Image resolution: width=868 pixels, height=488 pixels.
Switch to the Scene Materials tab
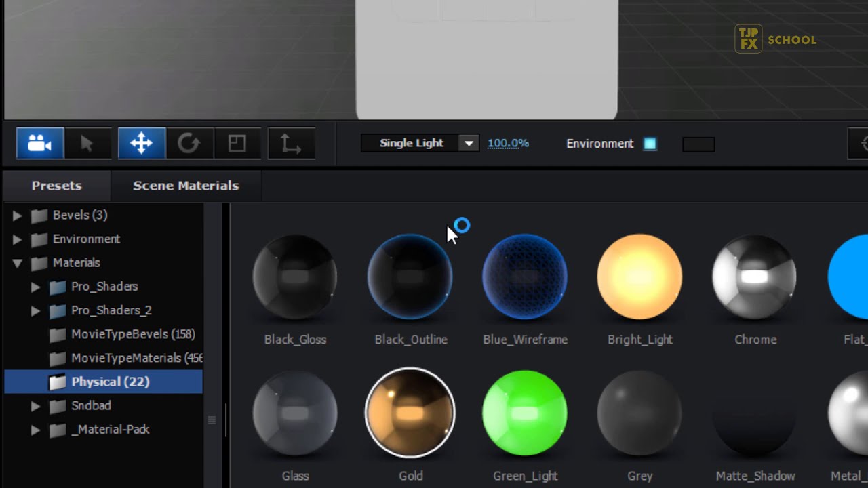click(x=186, y=186)
